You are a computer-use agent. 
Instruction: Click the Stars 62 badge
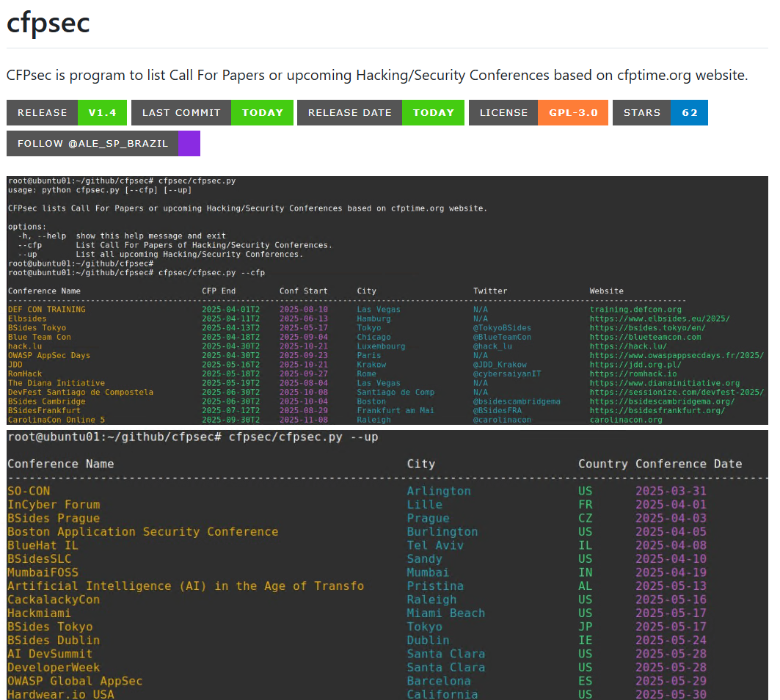coord(660,112)
